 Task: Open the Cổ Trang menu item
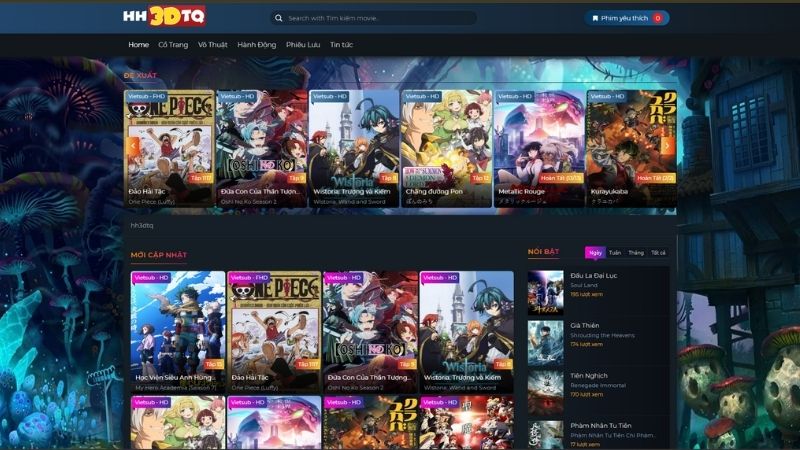click(173, 45)
